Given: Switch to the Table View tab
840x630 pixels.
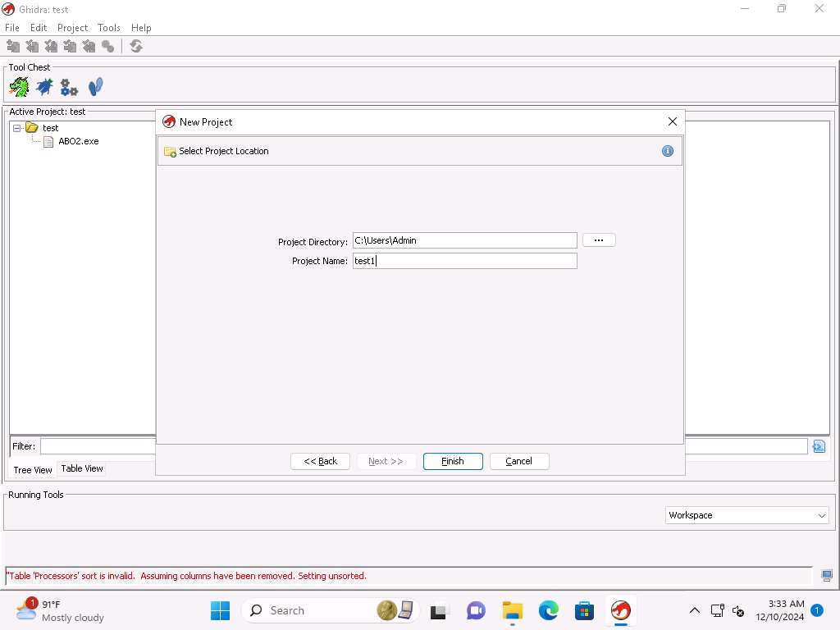Looking at the screenshot, I should pos(82,468).
